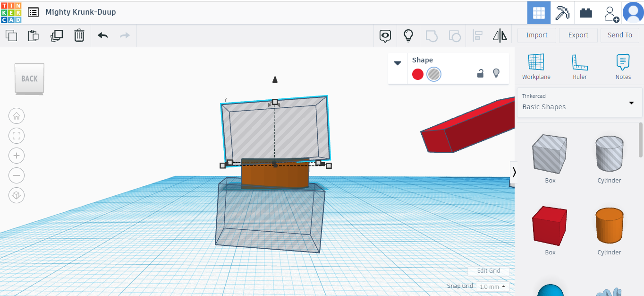Screen dimensions: 644x296
Task: Select the Ruler tool
Action: (x=580, y=66)
